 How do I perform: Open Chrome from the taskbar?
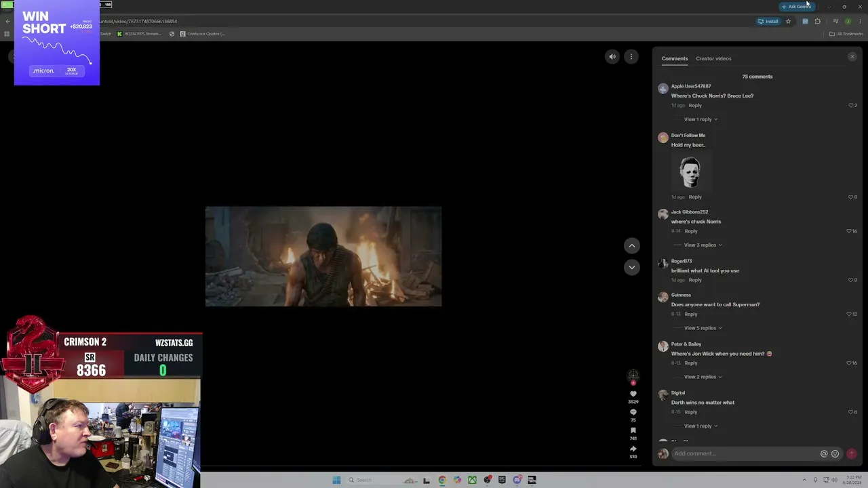[442, 480]
